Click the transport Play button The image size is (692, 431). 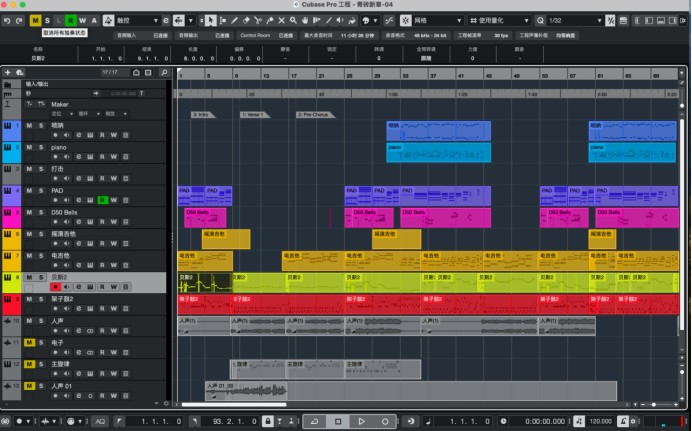[x=361, y=421]
